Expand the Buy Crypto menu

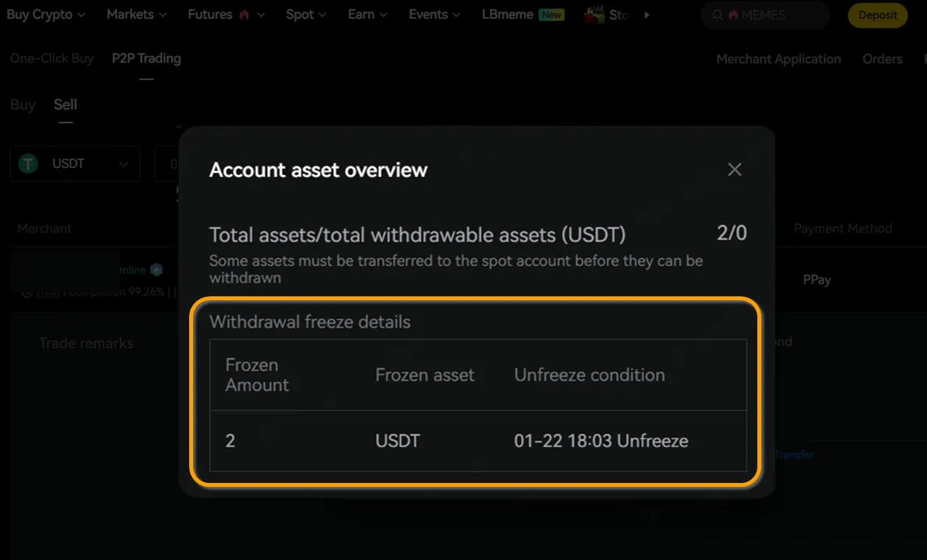pos(47,15)
